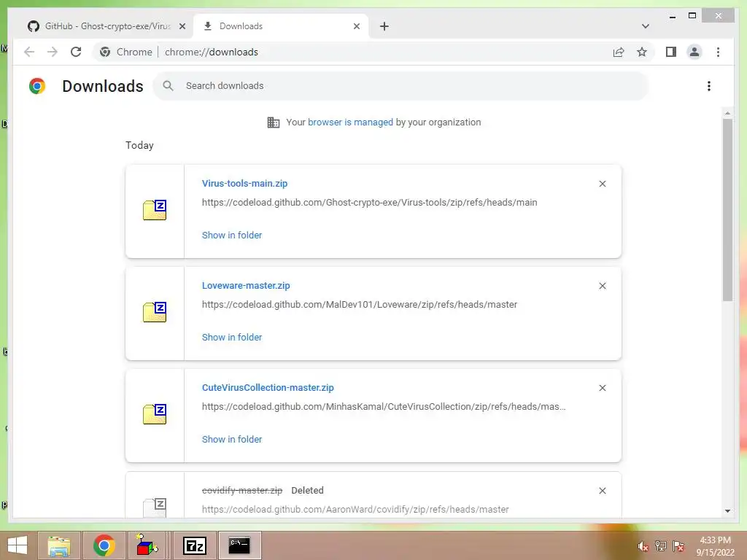Viewport: 747px width, 560px height.
Task: Click the Today date heading
Action: [139, 145]
